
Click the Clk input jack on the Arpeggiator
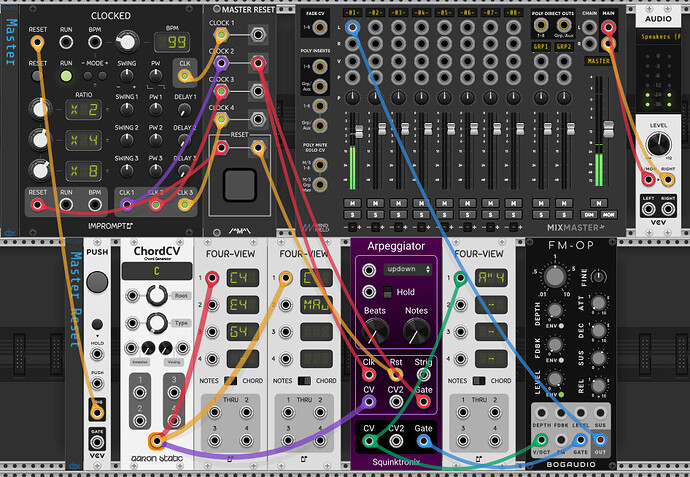pos(369,374)
